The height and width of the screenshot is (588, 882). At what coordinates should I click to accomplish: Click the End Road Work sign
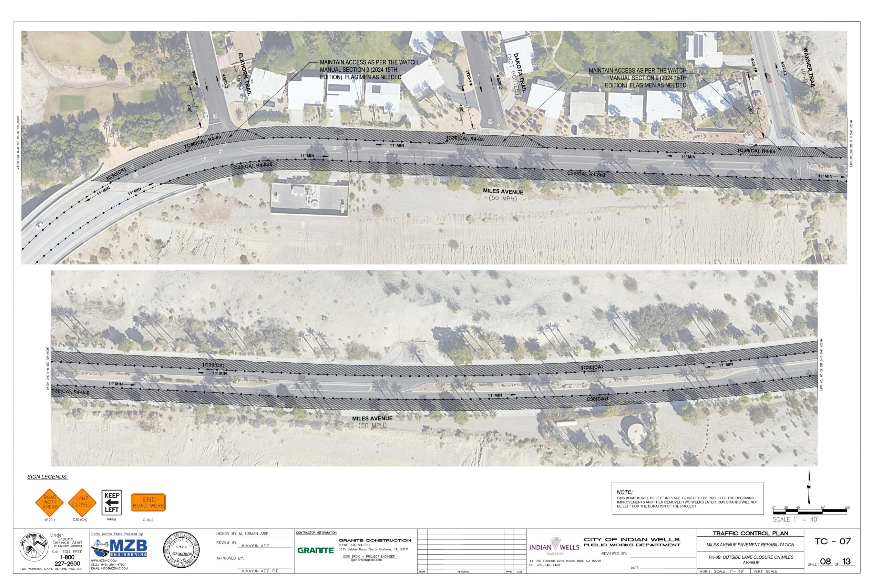(x=148, y=503)
